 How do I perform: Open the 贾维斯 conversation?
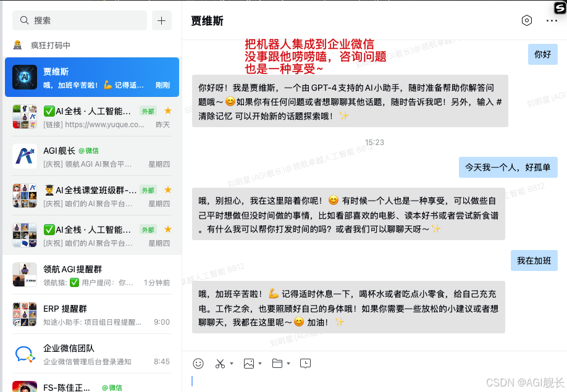[x=92, y=77]
